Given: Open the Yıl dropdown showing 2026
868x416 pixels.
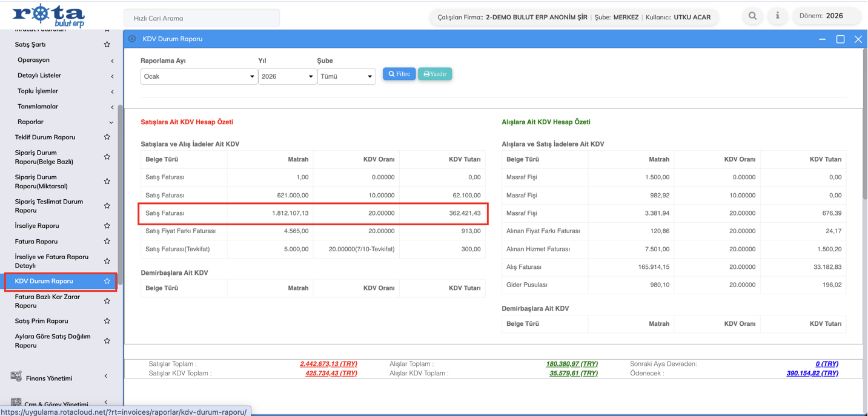Looking at the screenshot, I should coord(287,77).
